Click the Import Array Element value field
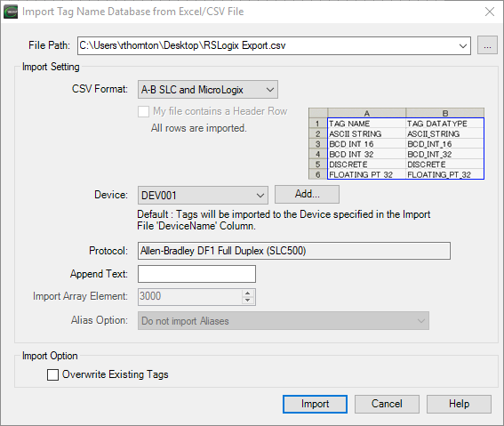The height and width of the screenshot is (426, 504). 190,296
